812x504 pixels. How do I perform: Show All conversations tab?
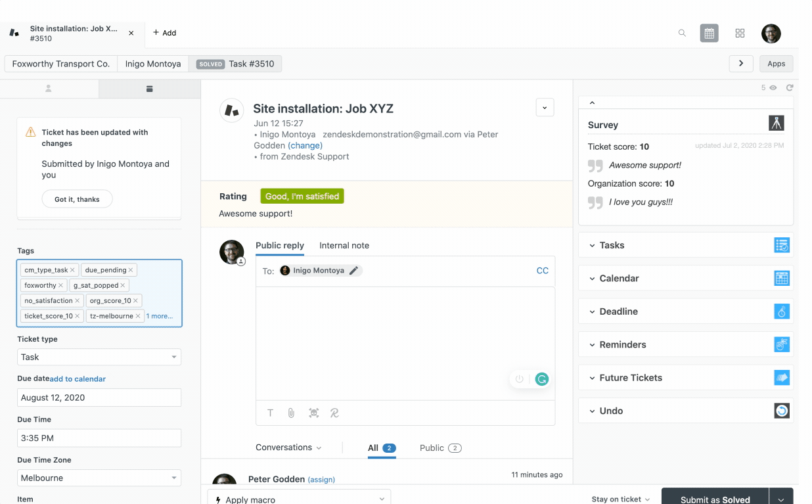(x=382, y=448)
